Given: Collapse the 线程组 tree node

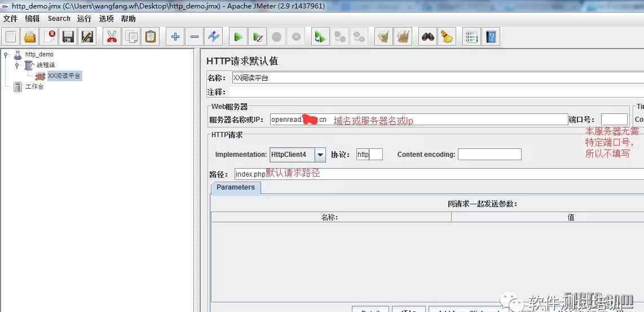Looking at the screenshot, I should [17, 65].
